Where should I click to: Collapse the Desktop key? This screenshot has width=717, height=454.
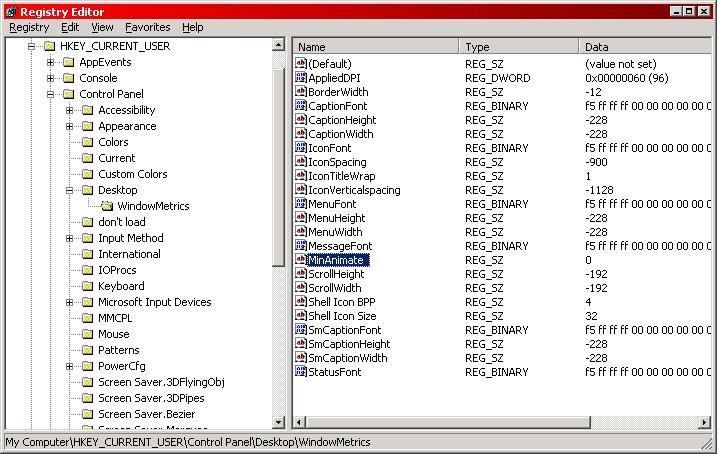point(70,190)
